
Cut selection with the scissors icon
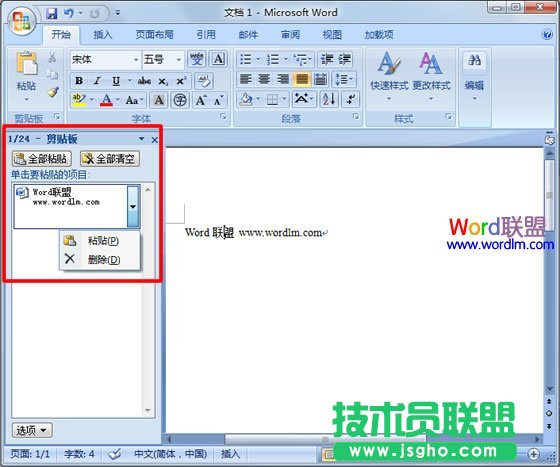coord(52,57)
